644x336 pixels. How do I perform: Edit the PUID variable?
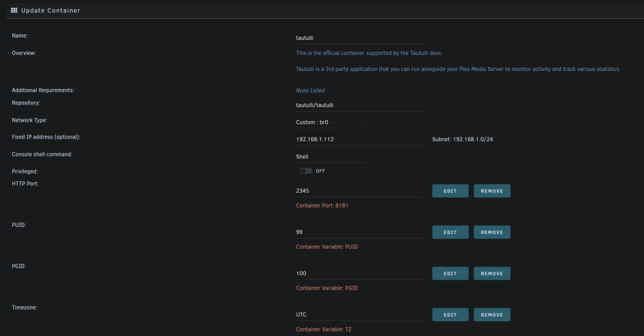[x=450, y=232]
